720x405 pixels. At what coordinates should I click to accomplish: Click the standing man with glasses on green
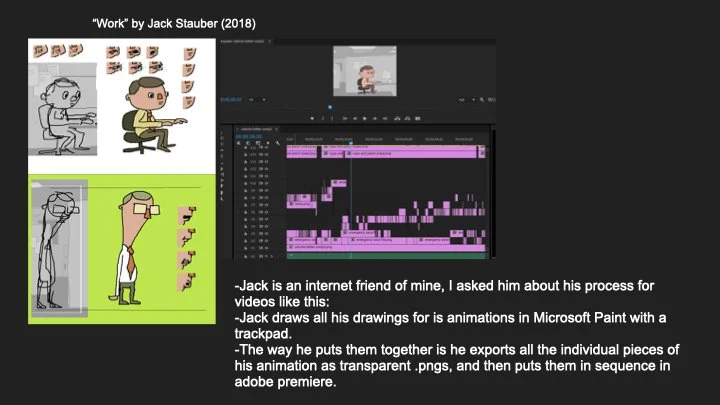(135, 248)
